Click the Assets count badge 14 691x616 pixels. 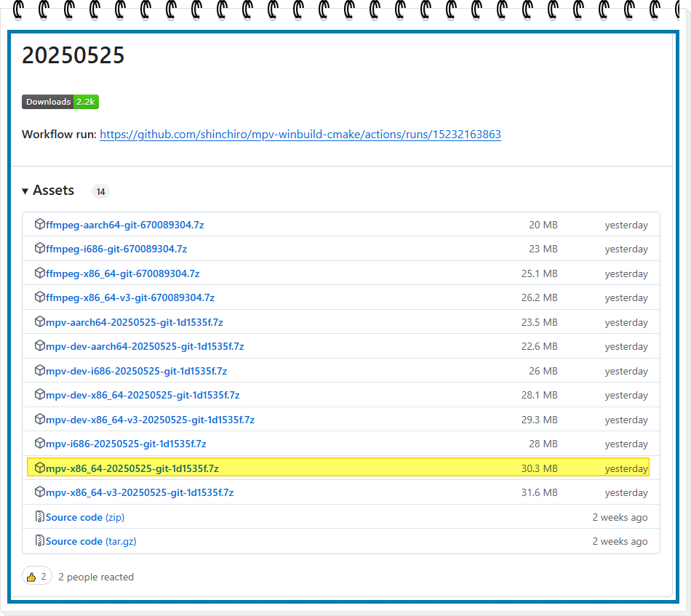(100, 192)
